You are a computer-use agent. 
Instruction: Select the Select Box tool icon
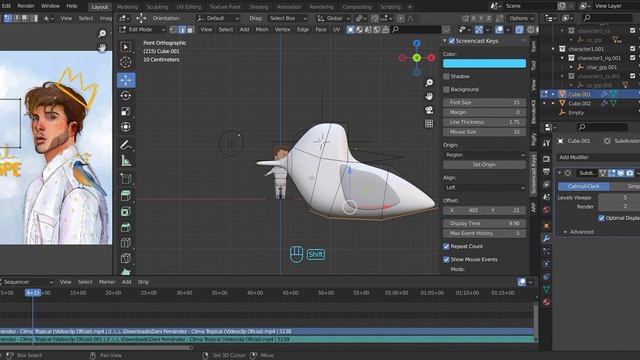pyautogui.click(x=126, y=47)
